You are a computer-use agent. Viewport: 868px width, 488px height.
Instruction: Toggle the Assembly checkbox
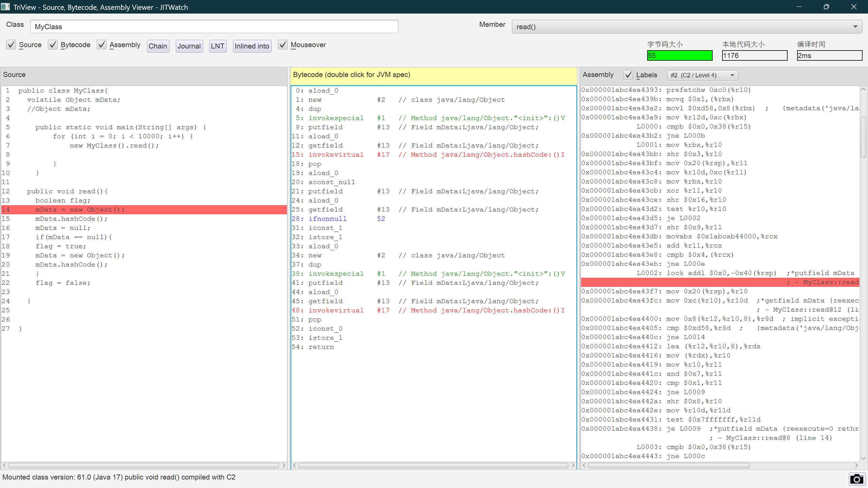pos(101,45)
